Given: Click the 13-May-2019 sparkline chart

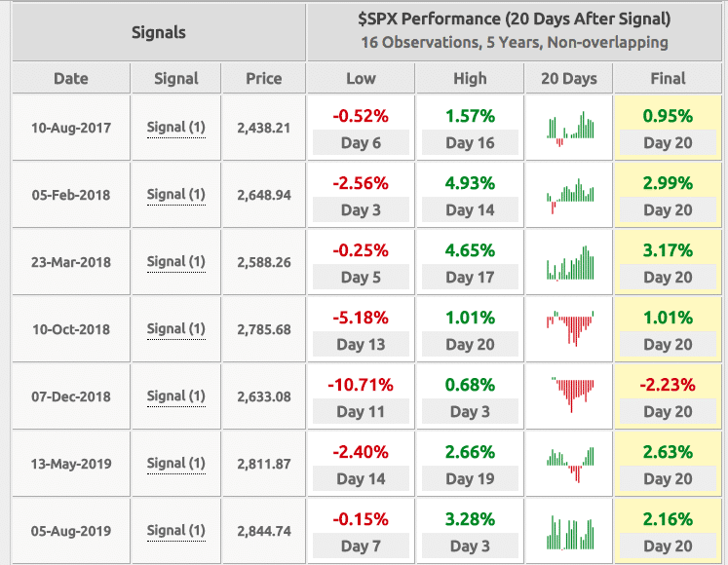Looking at the screenshot, I should pyautogui.click(x=570, y=464).
